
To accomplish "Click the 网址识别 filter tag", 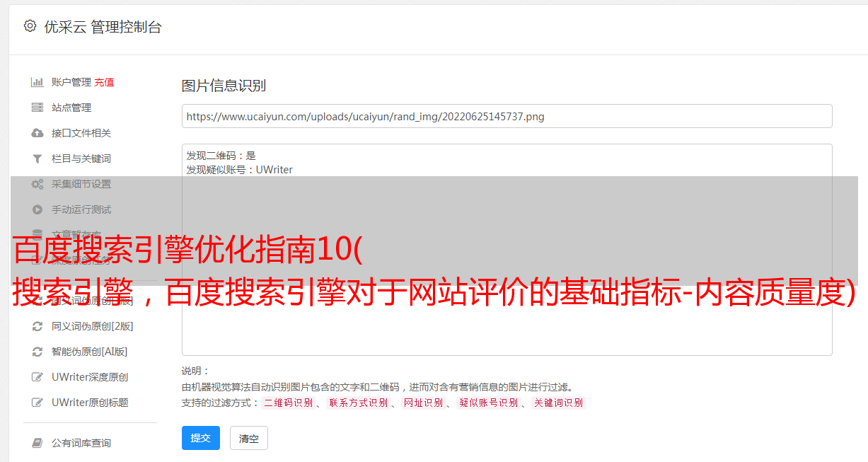I will point(423,403).
